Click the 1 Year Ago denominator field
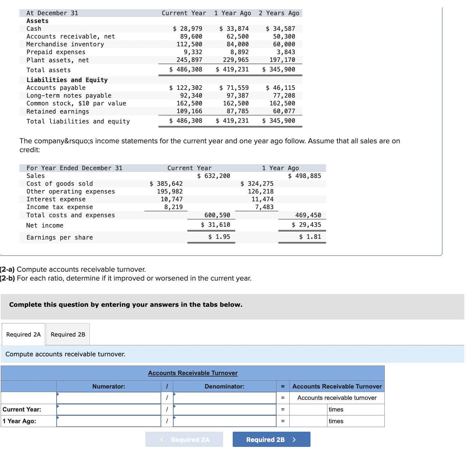Image resolution: width=476 pixels, height=460 pixels. tap(225, 421)
